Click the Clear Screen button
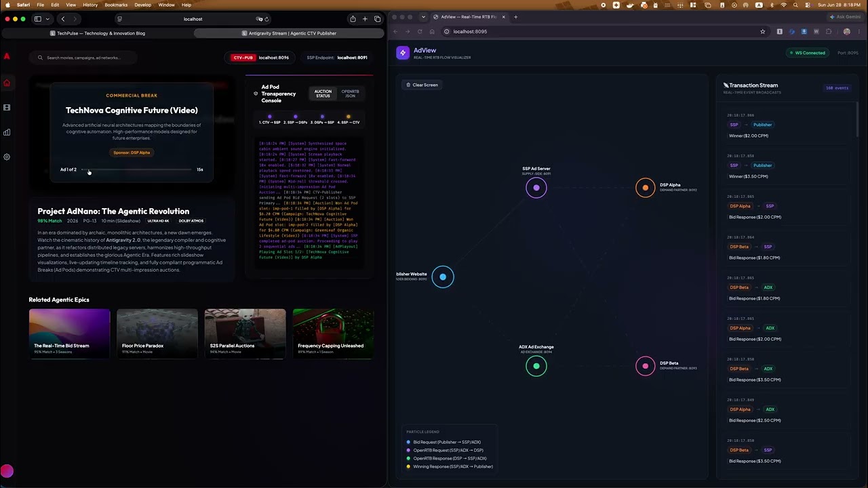This screenshot has height=488, width=868. (422, 85)
